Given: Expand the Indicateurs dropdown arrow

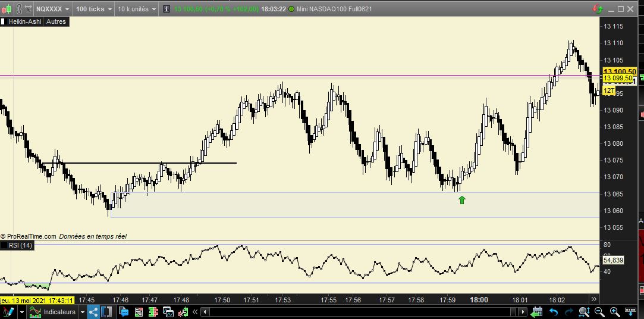Looking at the screenshot, I should (83, 312).
